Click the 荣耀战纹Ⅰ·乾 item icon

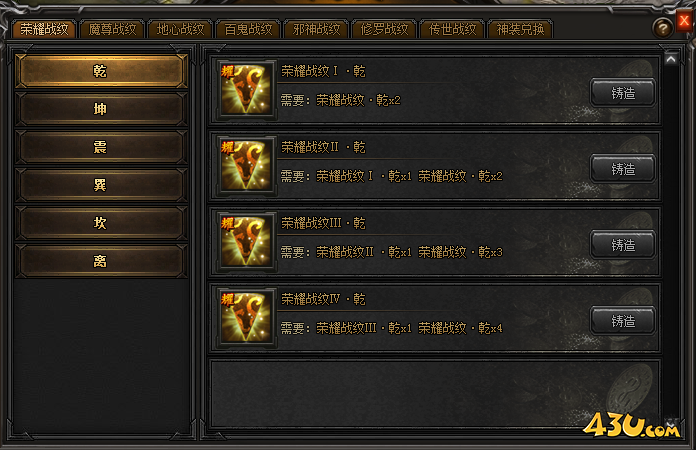coord(246,90)
